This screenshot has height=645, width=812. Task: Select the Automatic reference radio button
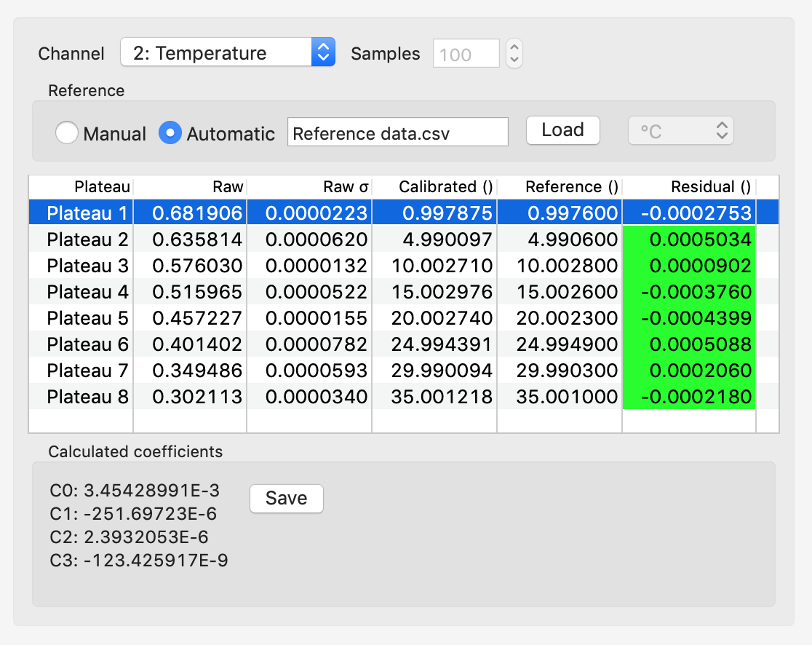click(170, 133)
